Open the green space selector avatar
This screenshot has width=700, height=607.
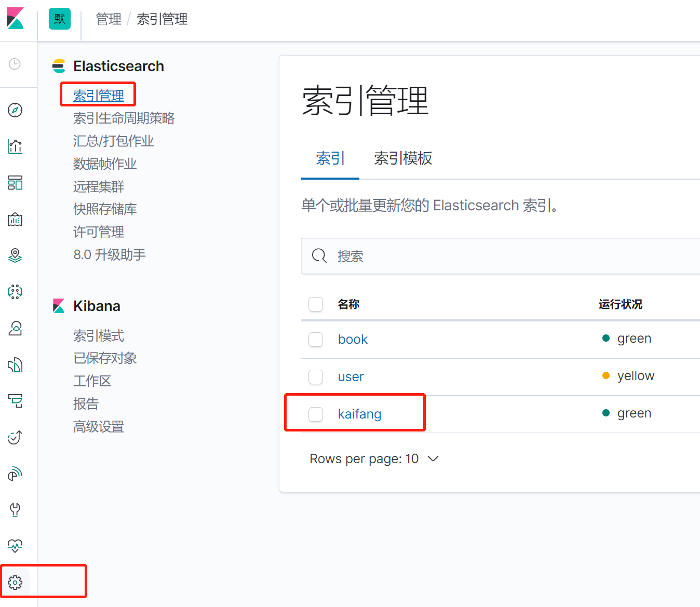pos(60,19)
